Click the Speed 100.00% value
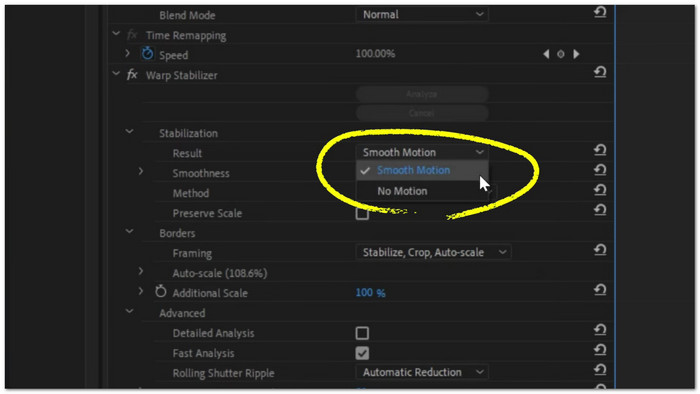The width and height of the screenshot is (700, 394). pyautogui.click(x=375, y=54)
